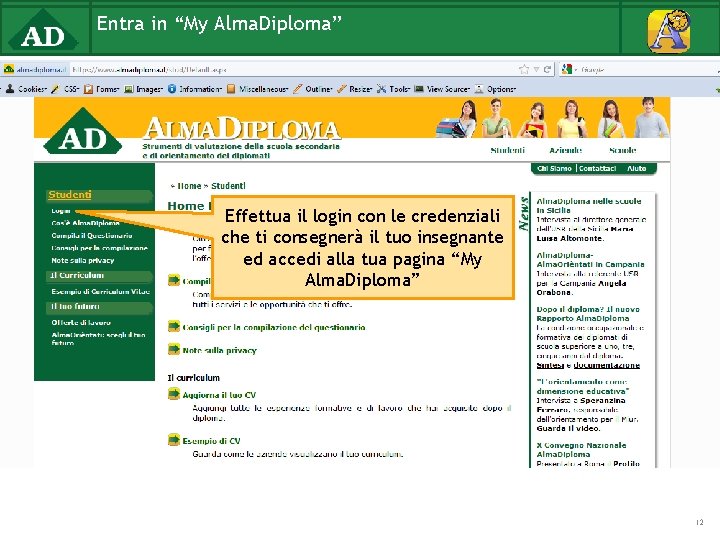Open Consigli per la compilazione sidebar link
This screenshot has width=720, height=540.
point(100,248)
